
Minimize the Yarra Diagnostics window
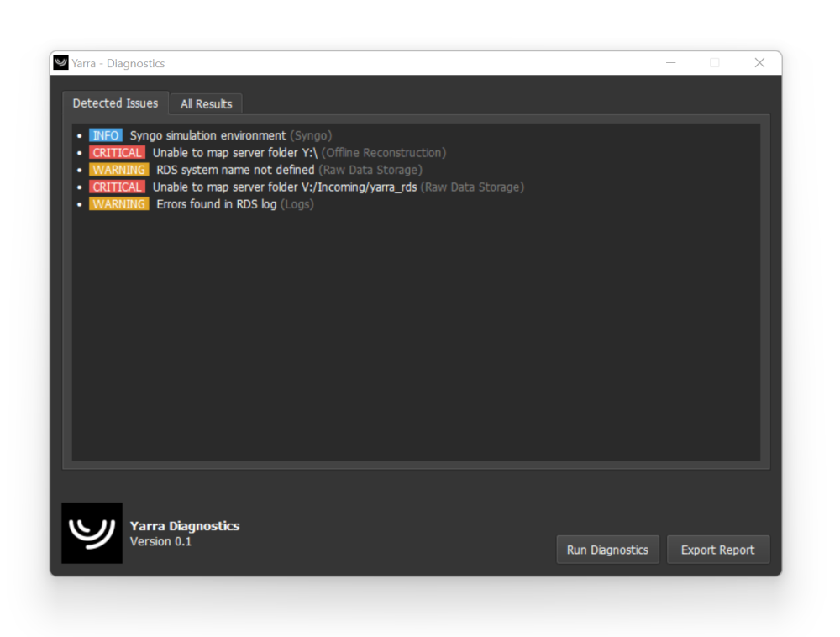(x=670, y=63)
